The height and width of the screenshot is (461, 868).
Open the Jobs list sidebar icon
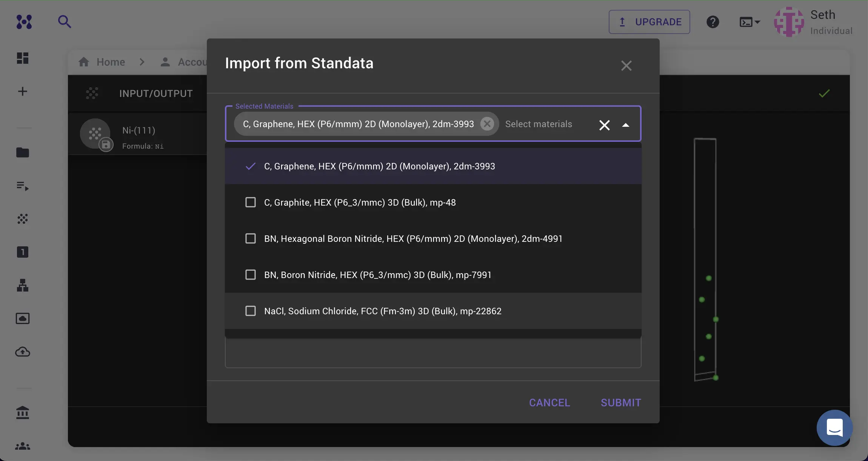22,186
